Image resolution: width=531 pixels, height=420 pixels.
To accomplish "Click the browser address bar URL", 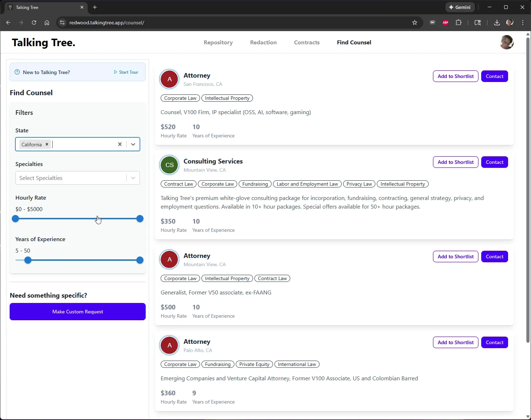I will [x=107, y=23].
